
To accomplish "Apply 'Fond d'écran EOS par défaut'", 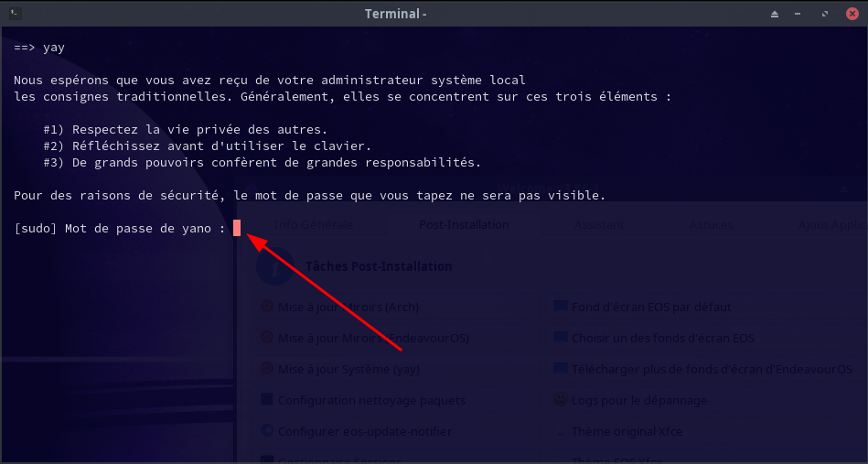I will (x=650, y=308).
